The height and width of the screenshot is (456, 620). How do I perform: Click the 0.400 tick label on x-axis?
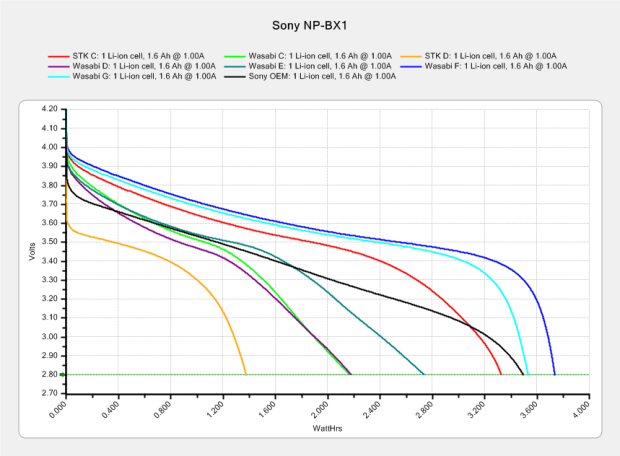click(110, 409)
